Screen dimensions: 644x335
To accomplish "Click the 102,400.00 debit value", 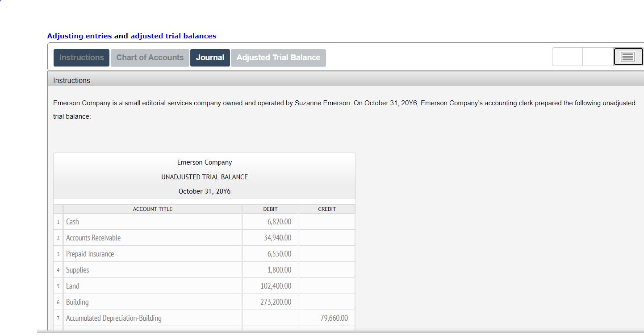I will tap(276, 286).
